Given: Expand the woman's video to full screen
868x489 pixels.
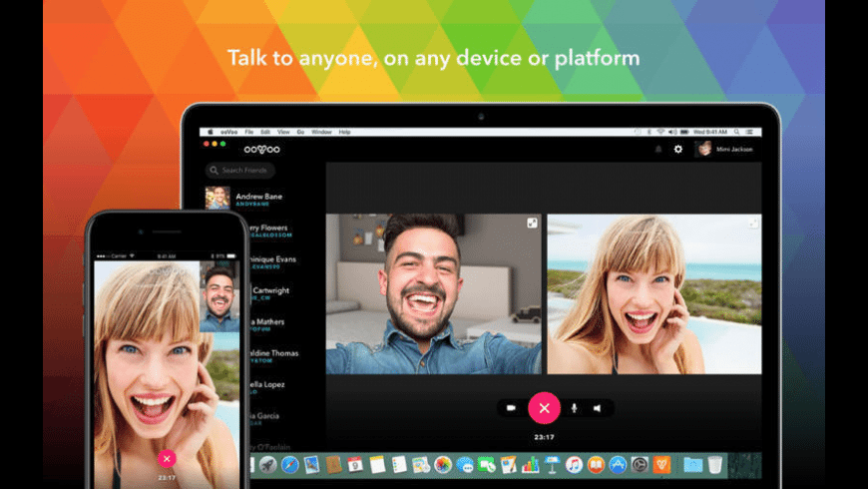Looking at the screenshot, I should coord(753,224).
